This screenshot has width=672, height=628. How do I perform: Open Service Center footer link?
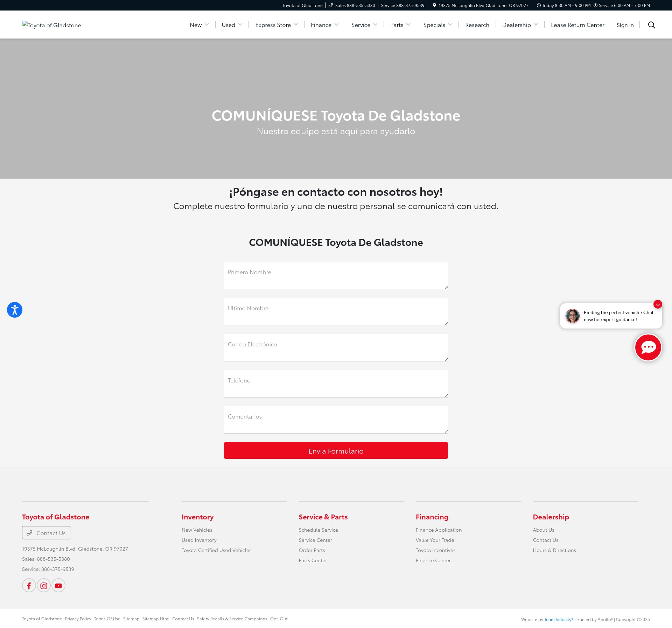pyautogui.click(x=316, y=540)
